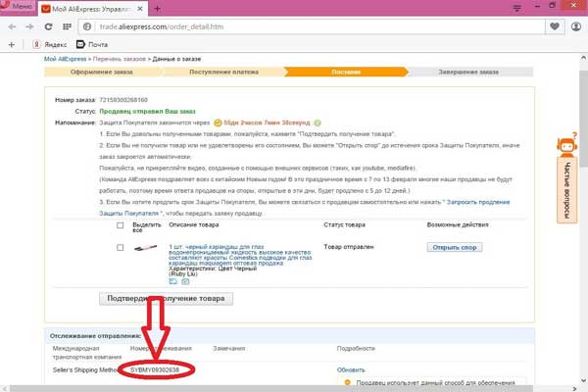Select the tracking number SYBMY09302638

(155, 369)
